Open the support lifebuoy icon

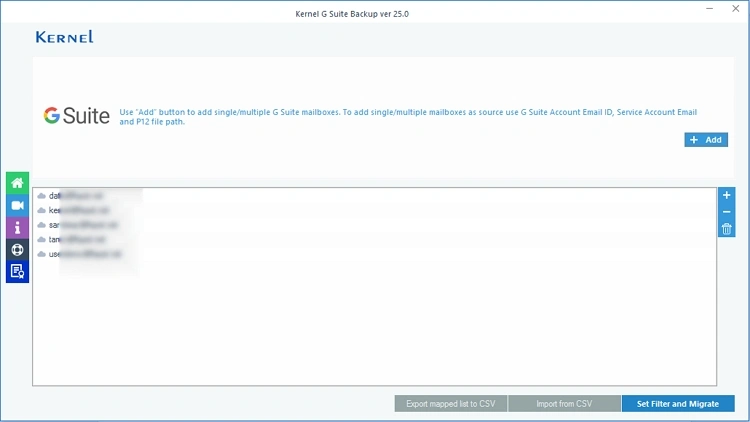point(17,249)
